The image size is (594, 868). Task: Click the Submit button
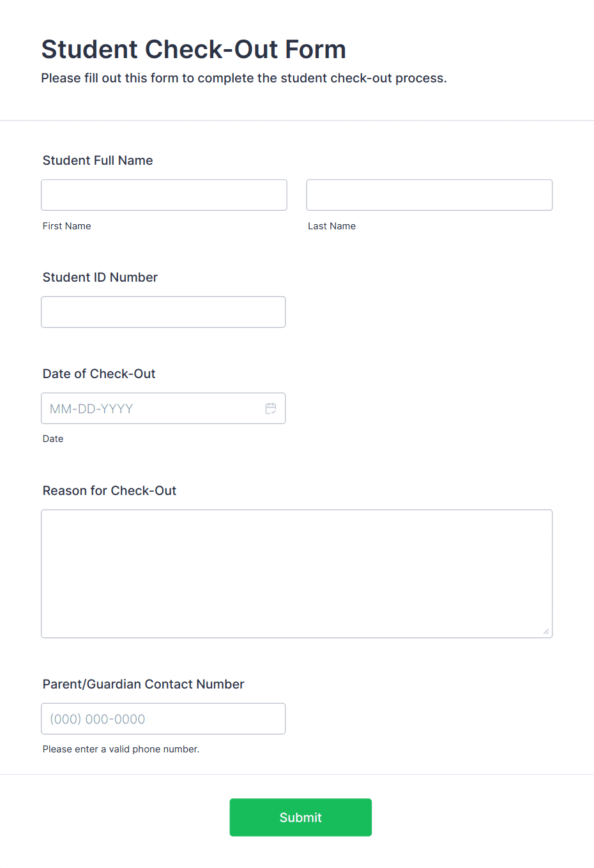[300, 817]
